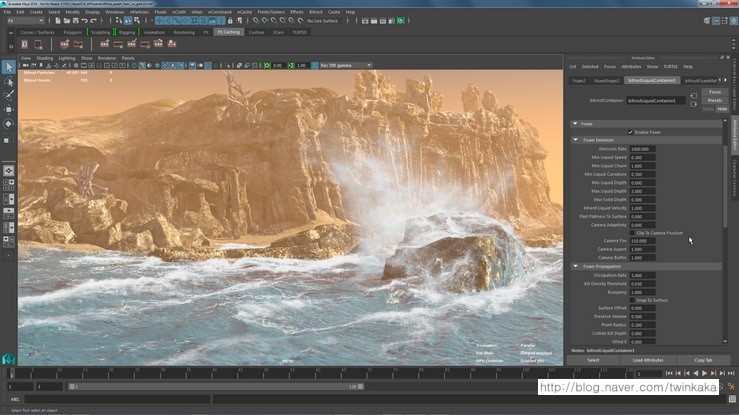Screen dimensions: 739x415
Task: Click the Attribute Editor vertical scrollbar
Action: tap(725, 188)
